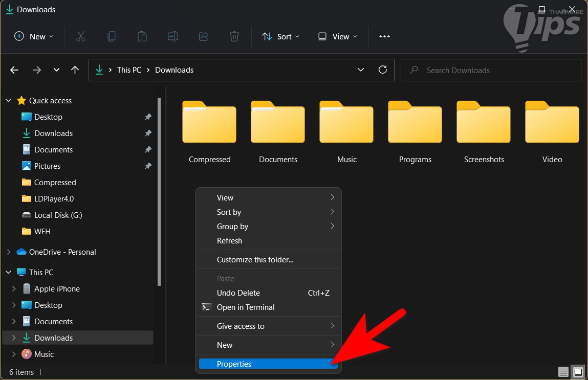The width and height of the screenshot is (588, 380).
Task: Select Local Disk (G:) in sidebar
Action: pos(58,215)
